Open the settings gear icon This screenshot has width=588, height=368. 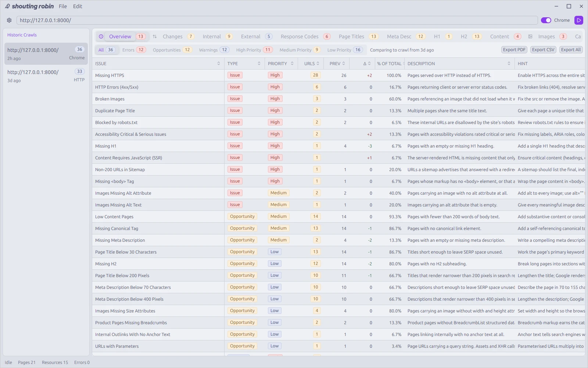coord(9,20)
